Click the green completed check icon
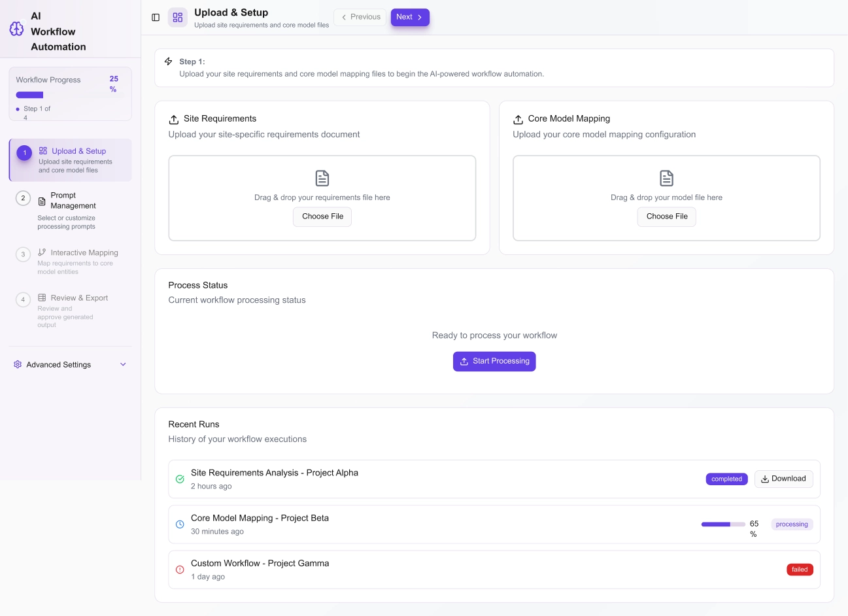The height and width of the screenshot is (616, 848). [x=180, y=479]
